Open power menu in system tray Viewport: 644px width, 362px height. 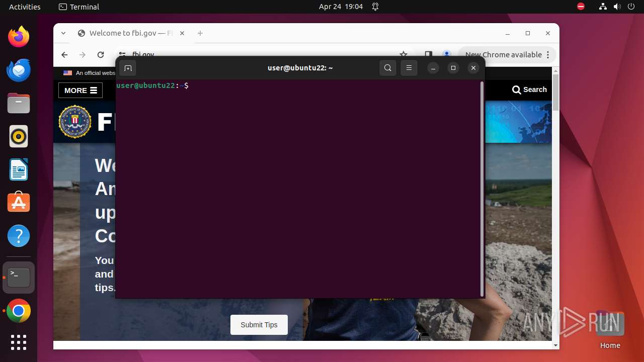click(x=631, y=7)
